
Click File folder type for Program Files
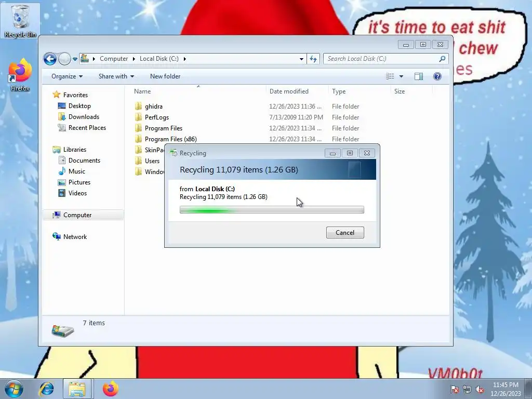point(345,128)
